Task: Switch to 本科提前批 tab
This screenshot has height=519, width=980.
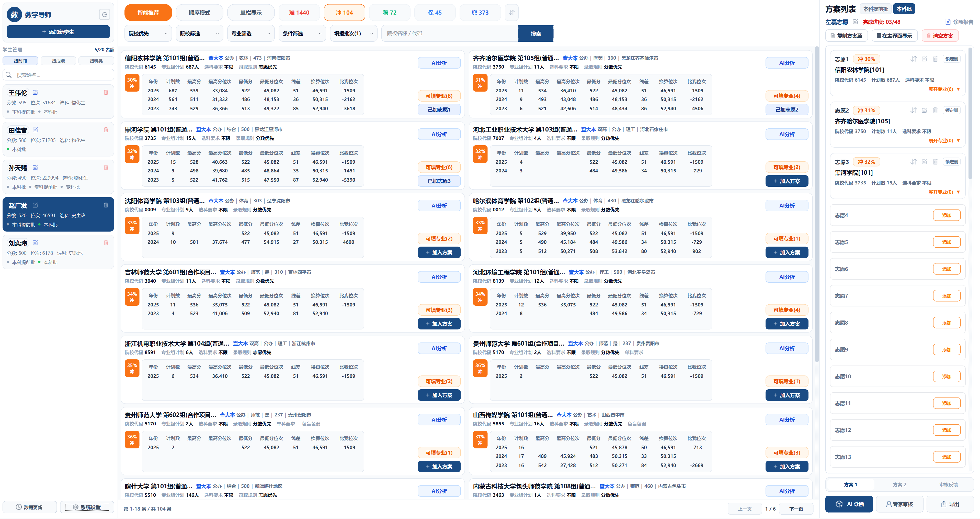Action: click(876, 9)
